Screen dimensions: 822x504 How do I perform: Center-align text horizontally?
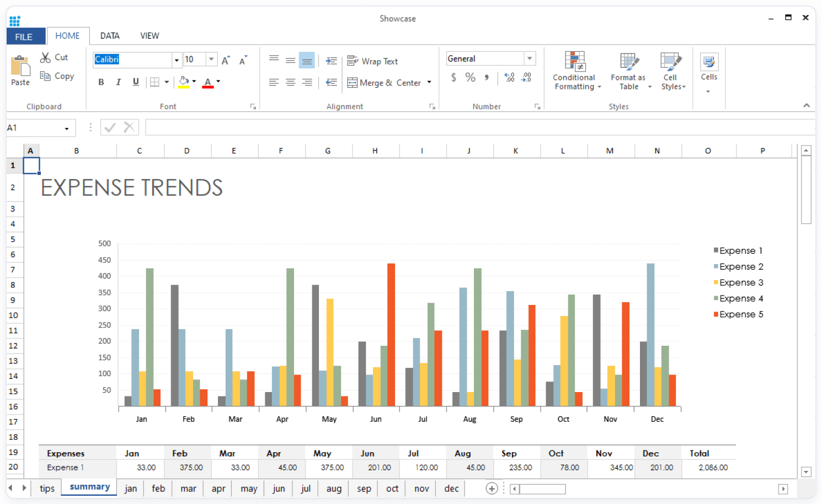click(x=290, y=83)
